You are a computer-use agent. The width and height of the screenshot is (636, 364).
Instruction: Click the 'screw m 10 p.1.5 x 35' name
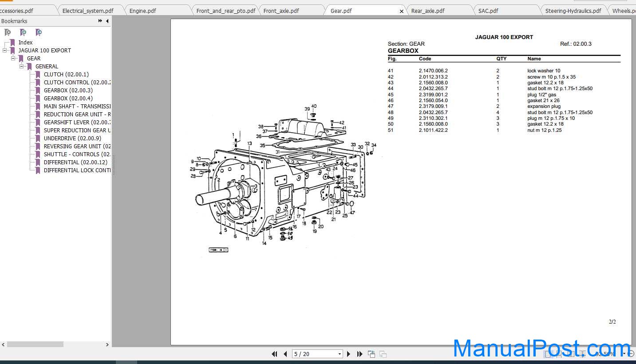click(551, 77)
